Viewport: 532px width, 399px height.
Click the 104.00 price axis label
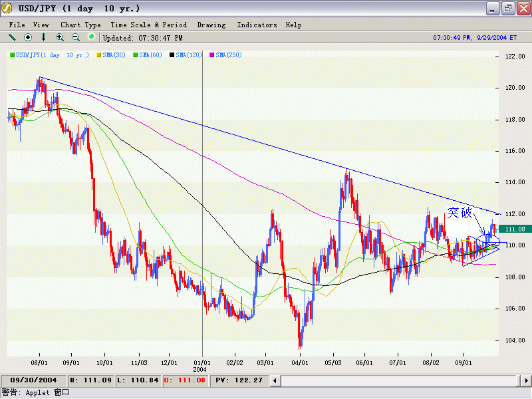coord(515,340)
